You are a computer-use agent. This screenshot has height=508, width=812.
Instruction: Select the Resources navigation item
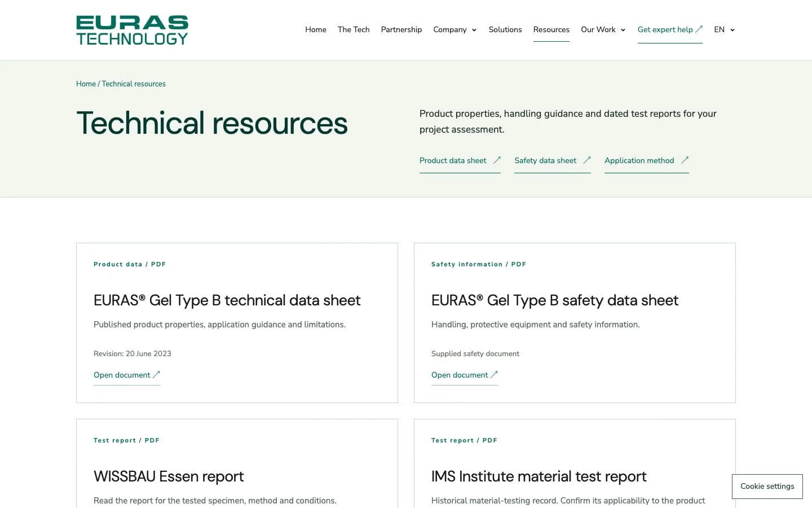pos(551,29)
